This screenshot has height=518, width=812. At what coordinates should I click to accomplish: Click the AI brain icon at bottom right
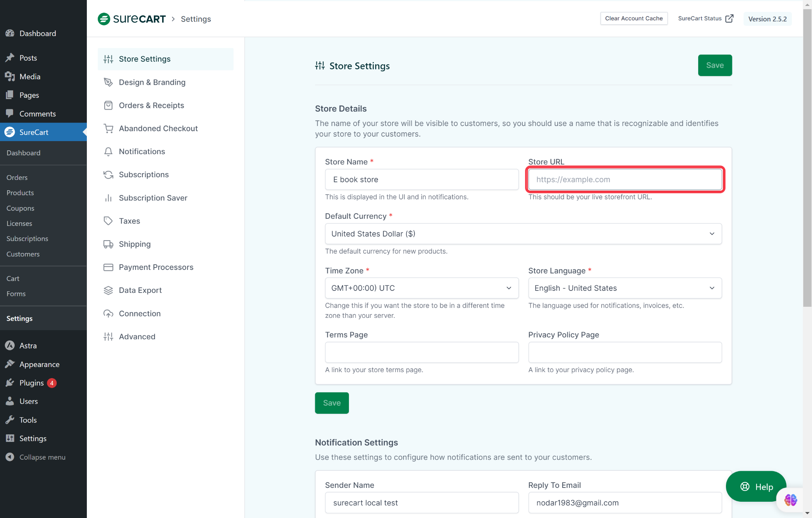point(790,500)
